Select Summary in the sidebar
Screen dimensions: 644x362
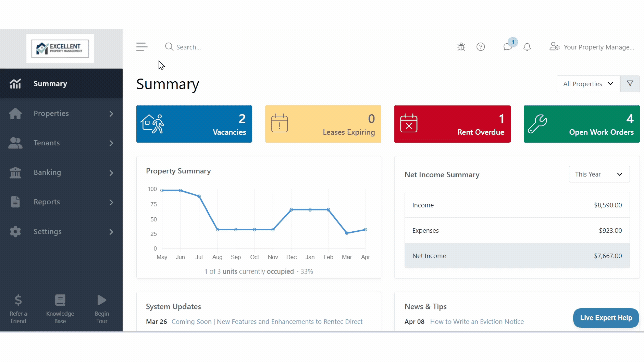point(61,84)
